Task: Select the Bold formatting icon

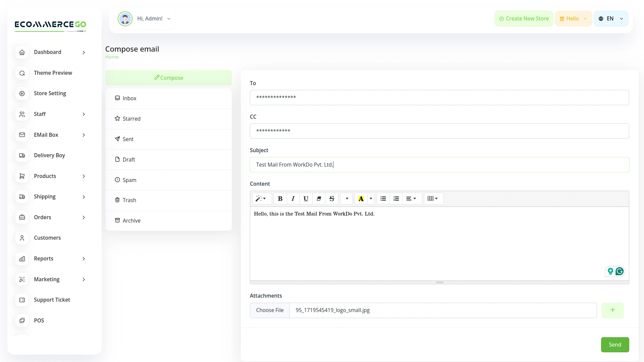Action: 280,198
